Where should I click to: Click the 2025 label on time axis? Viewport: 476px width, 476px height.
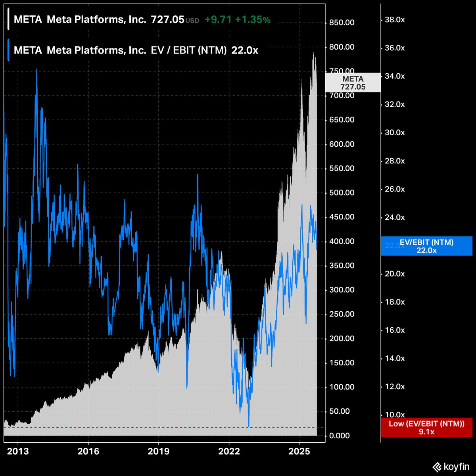pyautogui.click(x=299, y=451)
